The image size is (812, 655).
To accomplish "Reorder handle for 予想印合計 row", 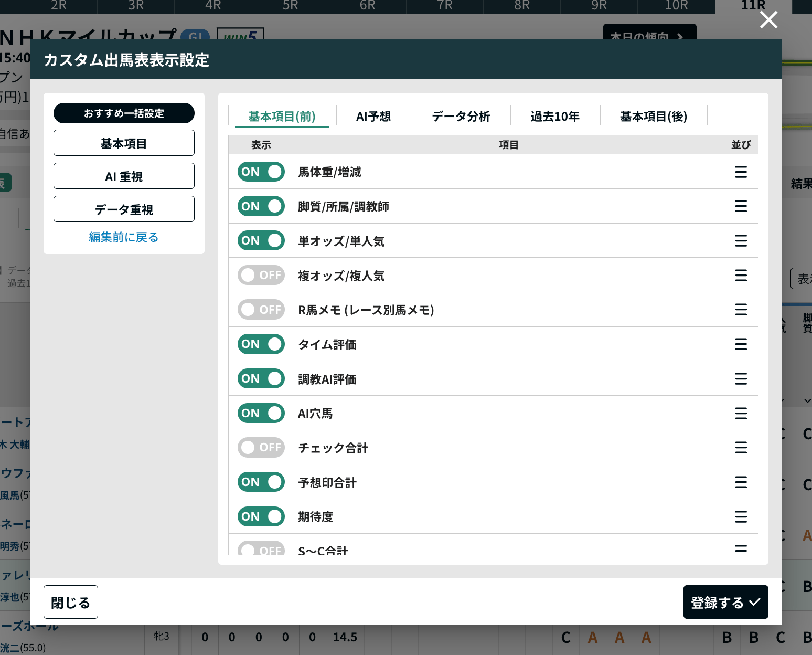I will [741, 482].
